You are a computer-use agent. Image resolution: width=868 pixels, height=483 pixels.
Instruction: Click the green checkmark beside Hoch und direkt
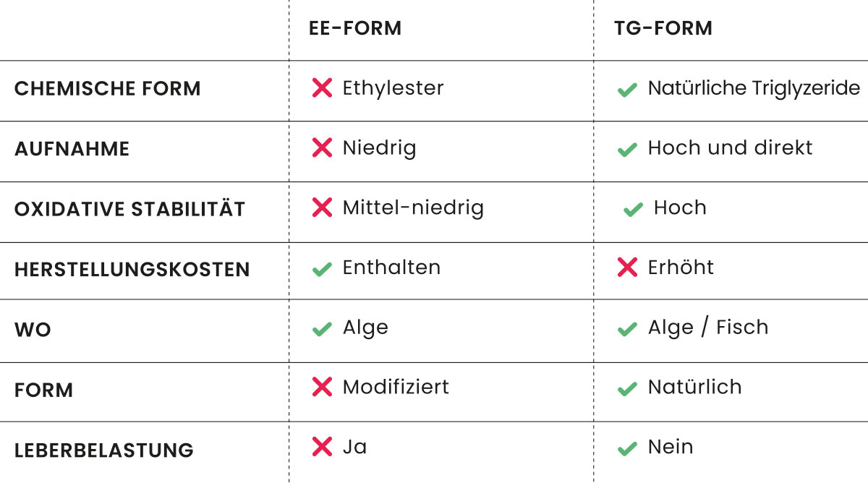pos(626,150)
